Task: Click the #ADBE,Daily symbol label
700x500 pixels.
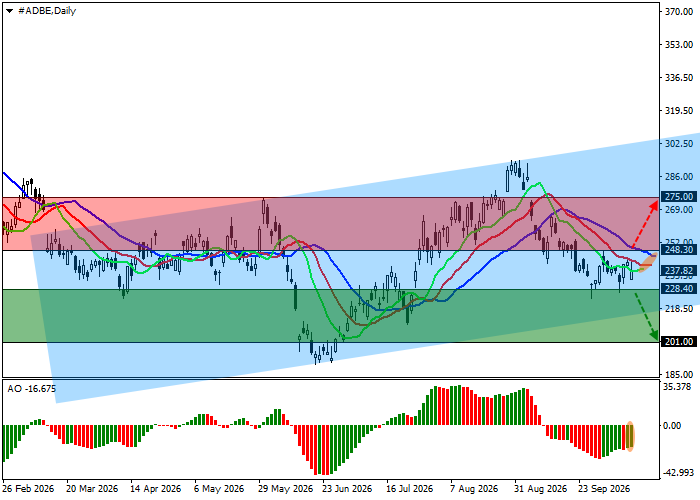Action: point(47,11)
